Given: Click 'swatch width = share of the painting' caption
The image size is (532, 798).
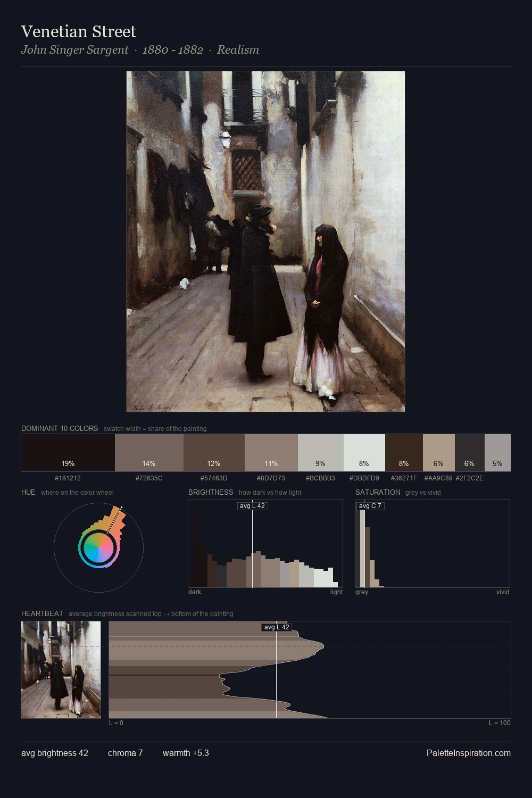Looking at the screenshot, I should (155, 429).
